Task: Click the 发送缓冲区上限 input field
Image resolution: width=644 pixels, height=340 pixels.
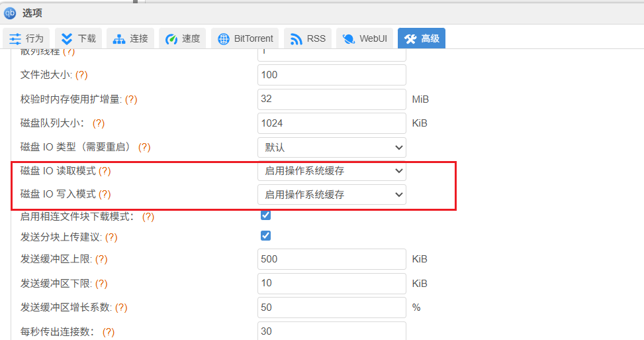Action: [332, 259]
